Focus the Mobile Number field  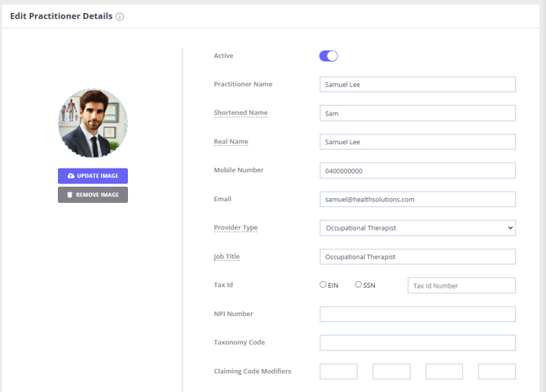click(417, 170)
